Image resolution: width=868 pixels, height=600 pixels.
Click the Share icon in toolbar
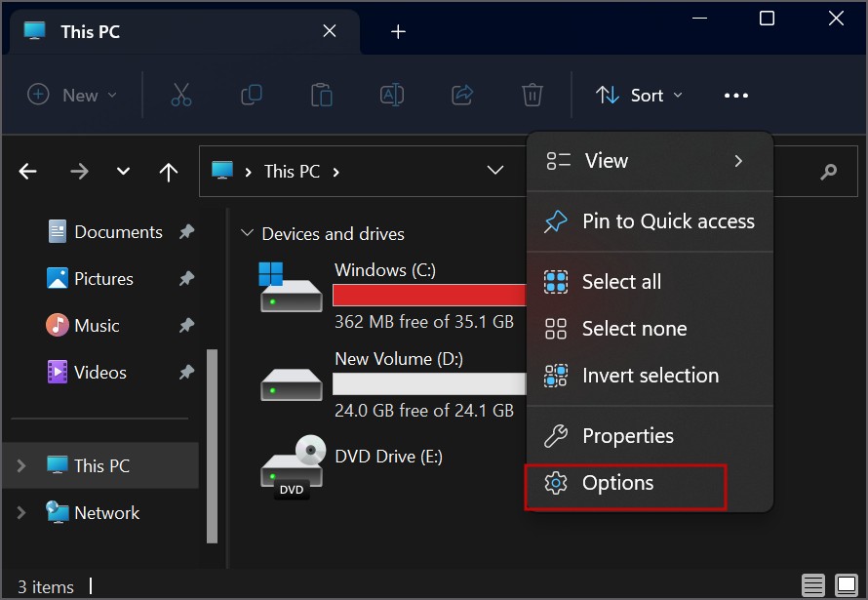[462, 95]
